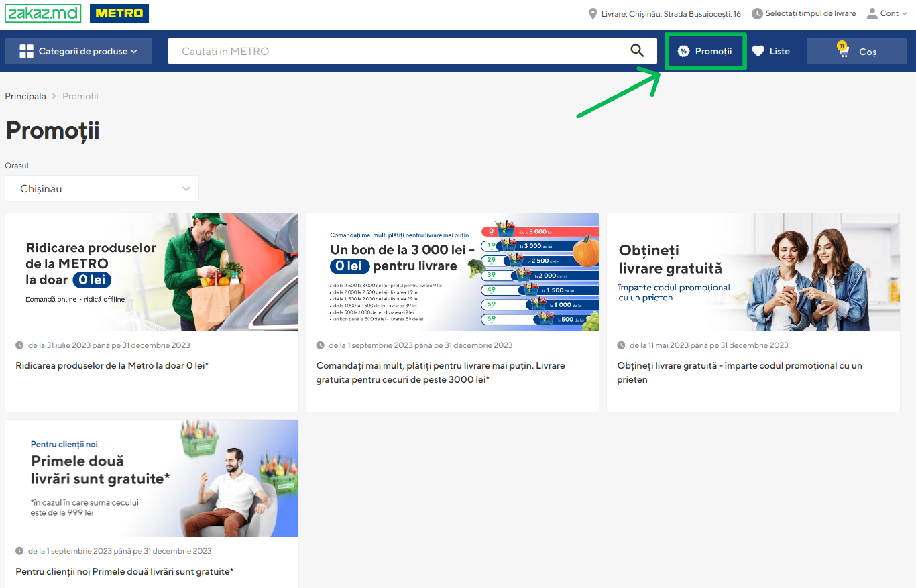Open the Obțineți livrare gratuită banner
Viewport: 916px width, 588px height.
click(x=753, y=272)
